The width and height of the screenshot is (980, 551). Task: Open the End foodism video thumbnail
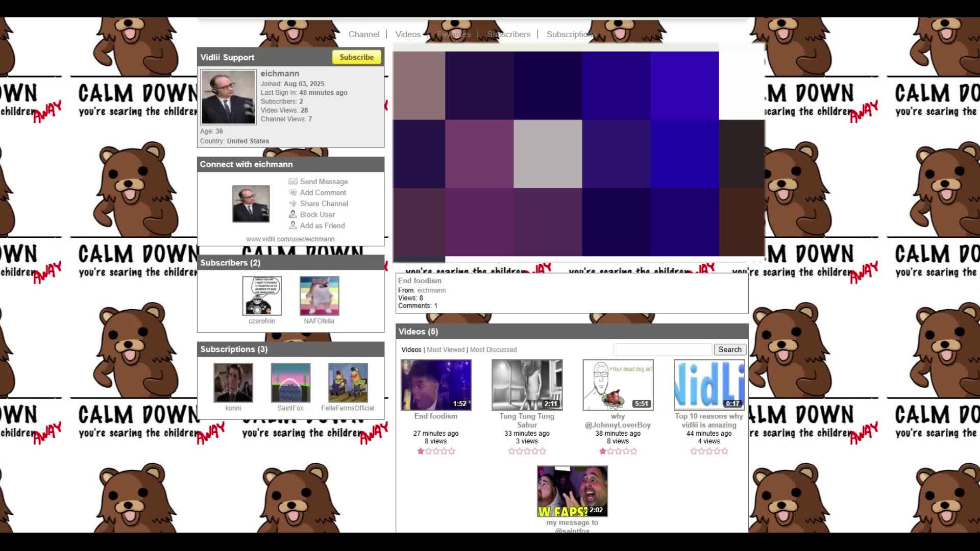tap(436, 385)
